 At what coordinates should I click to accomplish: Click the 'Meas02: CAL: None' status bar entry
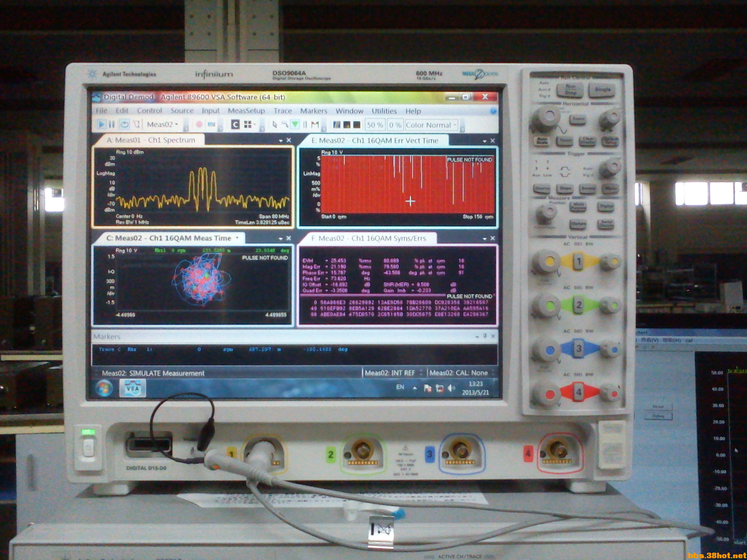(x=458, y=373)
